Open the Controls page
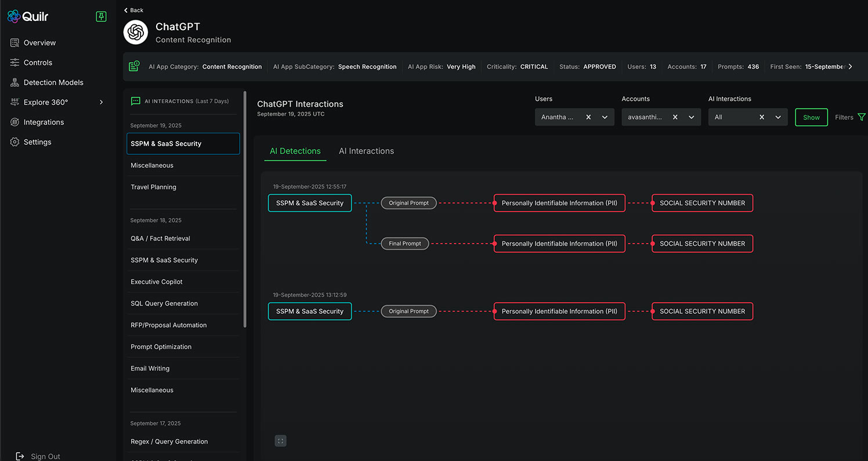This screenshot has width=868, height=461. click(38, 63)
